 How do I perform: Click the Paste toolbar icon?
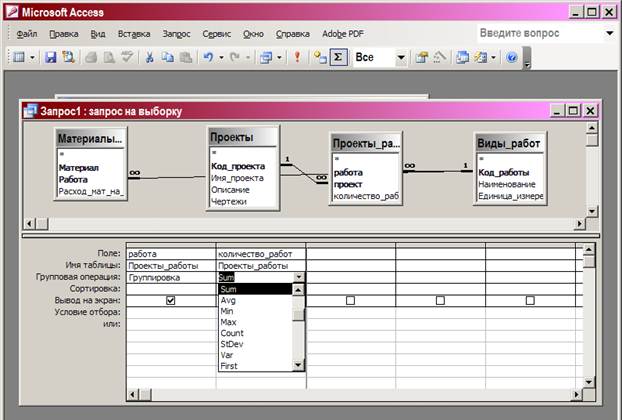[x=186, y=58]
